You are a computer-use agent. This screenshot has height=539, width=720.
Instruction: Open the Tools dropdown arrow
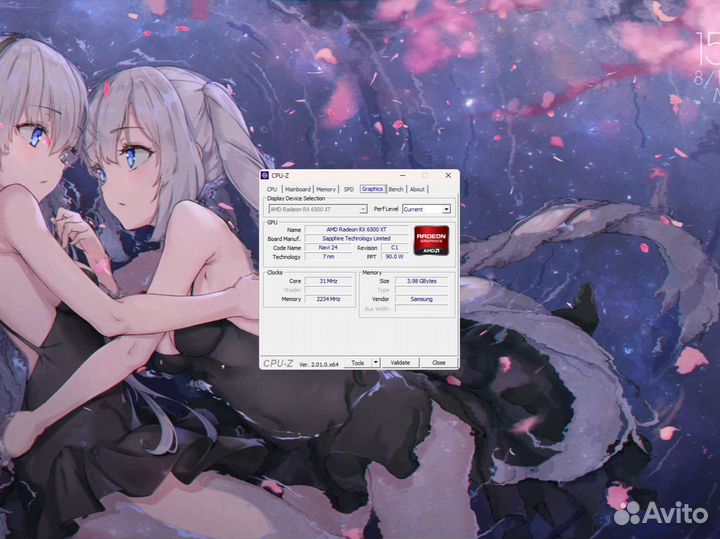pyautogui.click(x=376, y=363)
